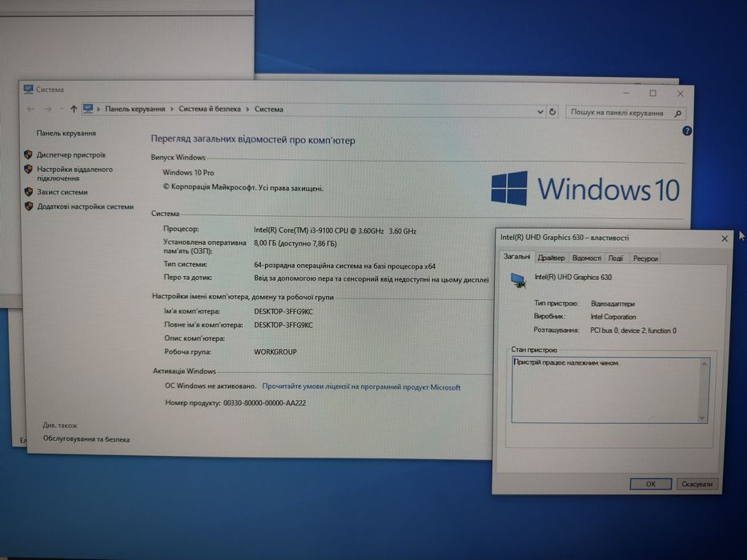
Task: Click display adapter icon in properties dialog
Action: (518, 280)
